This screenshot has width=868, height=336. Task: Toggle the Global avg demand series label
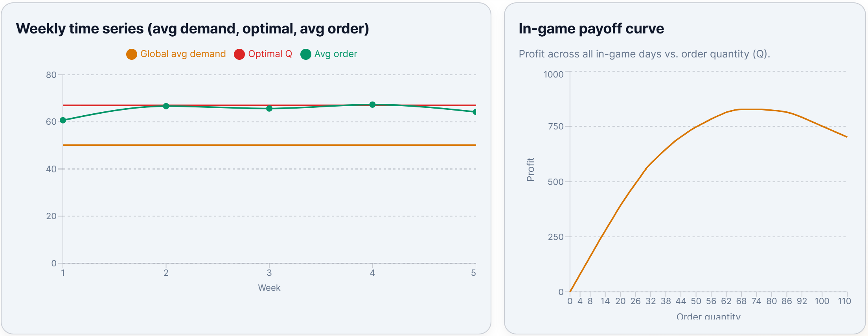(x=183, y=54)
